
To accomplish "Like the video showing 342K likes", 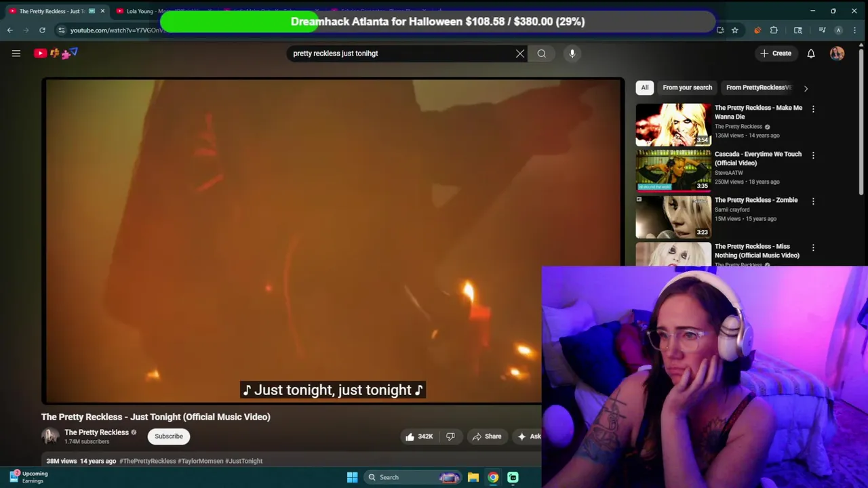I will pos(418,436).
